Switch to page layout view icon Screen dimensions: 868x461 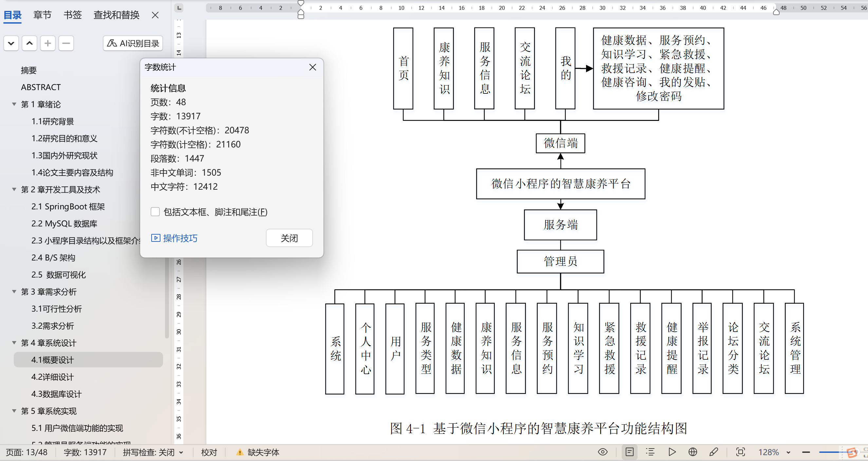tap(629, 452)
